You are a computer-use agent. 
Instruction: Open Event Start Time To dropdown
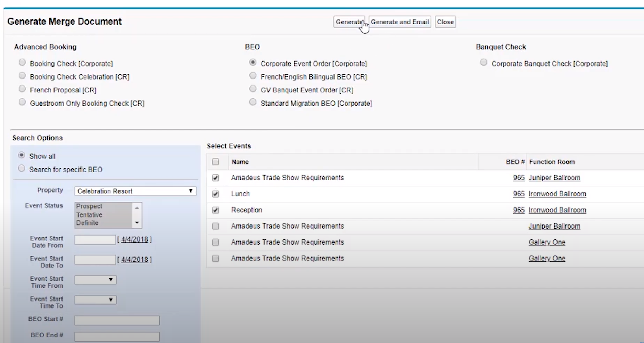(x=96, y=300)
